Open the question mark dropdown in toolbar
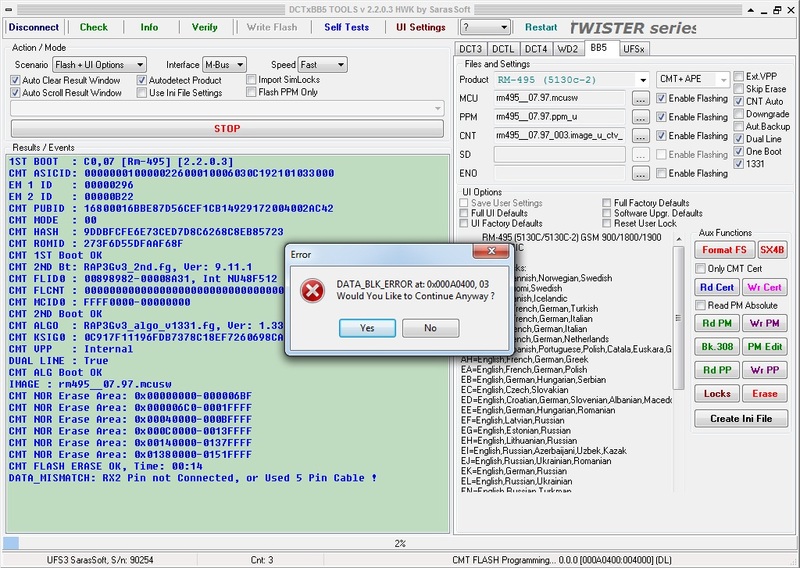This screenshot has height=568, width=800. coord(485,27)
